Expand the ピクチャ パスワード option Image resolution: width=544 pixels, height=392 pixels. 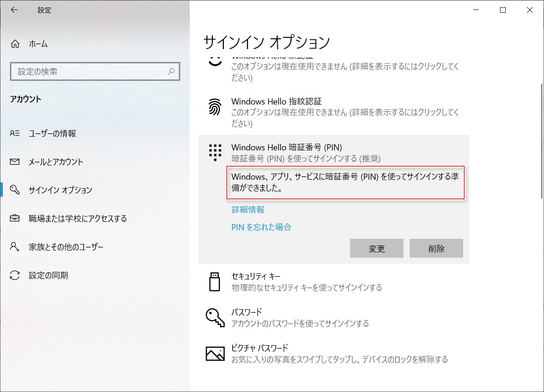click(334, 354)
